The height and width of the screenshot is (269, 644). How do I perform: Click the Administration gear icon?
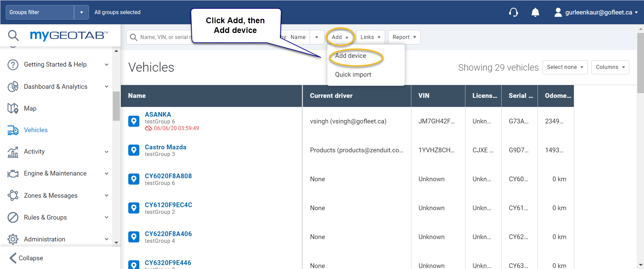13,239
